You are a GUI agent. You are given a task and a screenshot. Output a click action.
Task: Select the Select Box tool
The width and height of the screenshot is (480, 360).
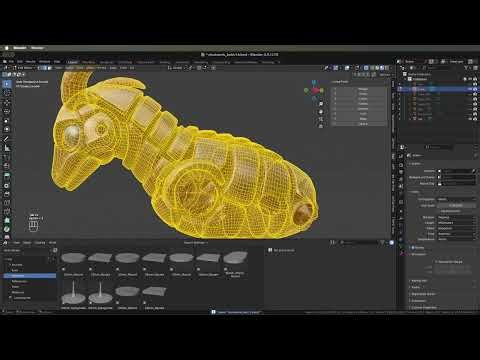[x=7, y=84]
